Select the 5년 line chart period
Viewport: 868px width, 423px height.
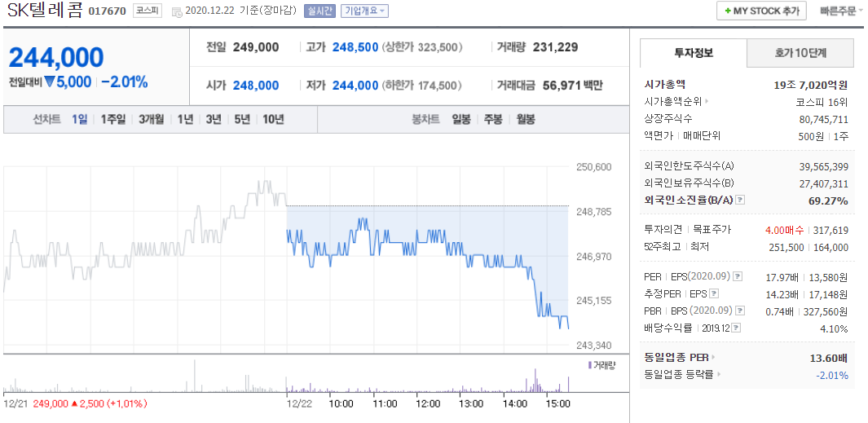[242, 119]
